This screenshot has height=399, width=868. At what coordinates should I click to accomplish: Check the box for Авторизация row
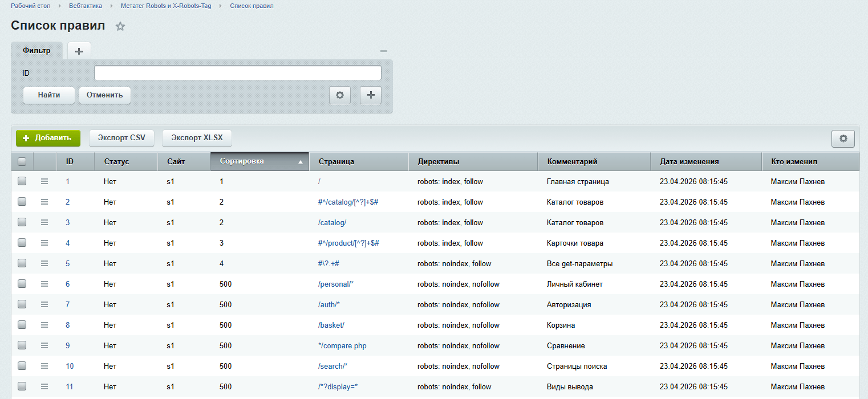tap(22, 304)
